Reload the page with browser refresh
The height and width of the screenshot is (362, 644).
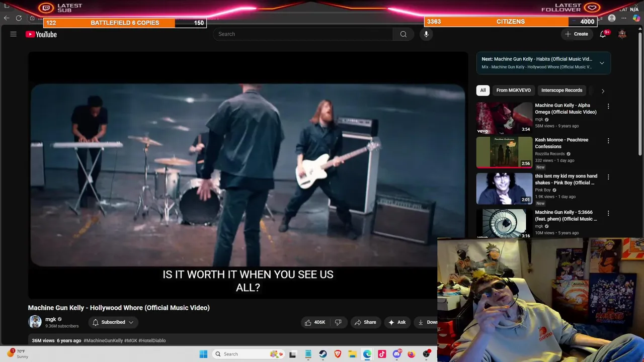pyautogui.click(x=19, y=18)
